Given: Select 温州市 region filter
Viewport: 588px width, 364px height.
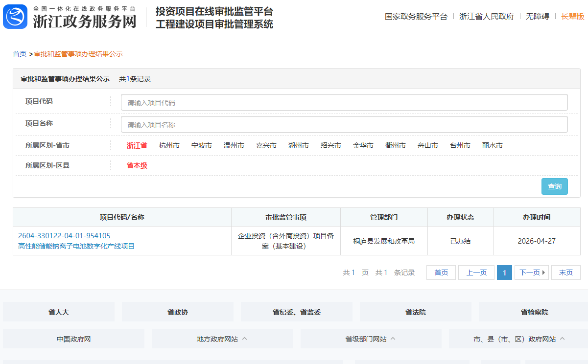Looking at the screenshot, I should pyautogui.click(x=234, y=145).
